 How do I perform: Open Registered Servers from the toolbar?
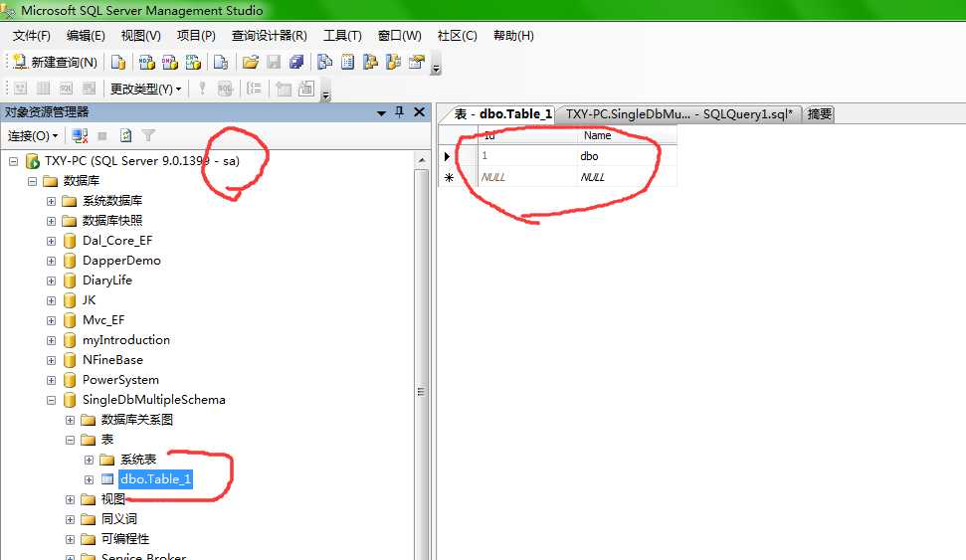pos(324,63)
